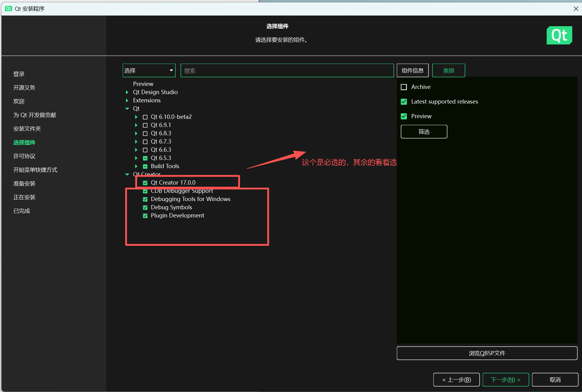Go to the 安装文件夹 step
Image resolution: width=582 pixels, height=392 pixels.
[27, 129]
